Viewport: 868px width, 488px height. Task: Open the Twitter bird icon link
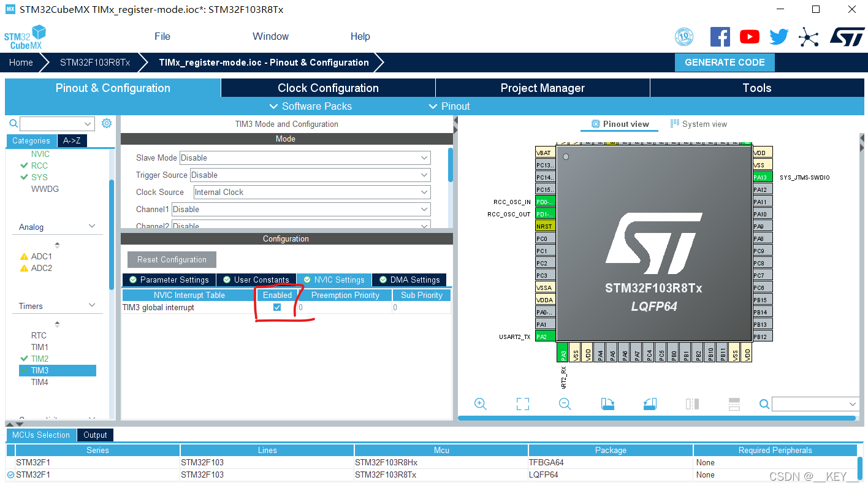click(x=779, y=37)
